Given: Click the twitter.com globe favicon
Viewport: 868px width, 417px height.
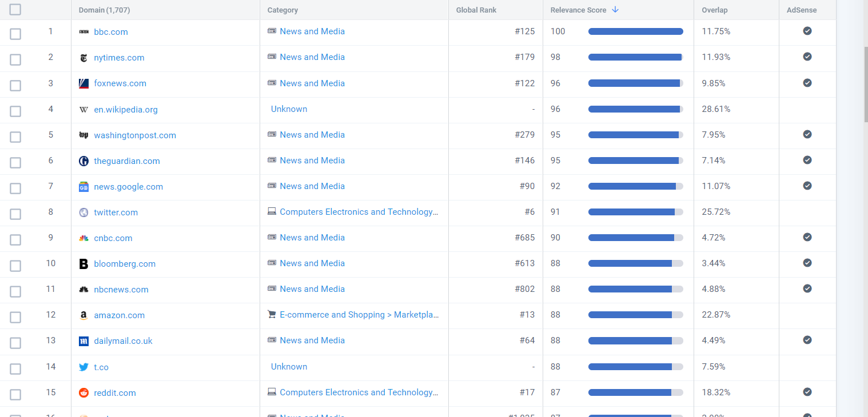Looking at the screenshot, I should [83, 212].
